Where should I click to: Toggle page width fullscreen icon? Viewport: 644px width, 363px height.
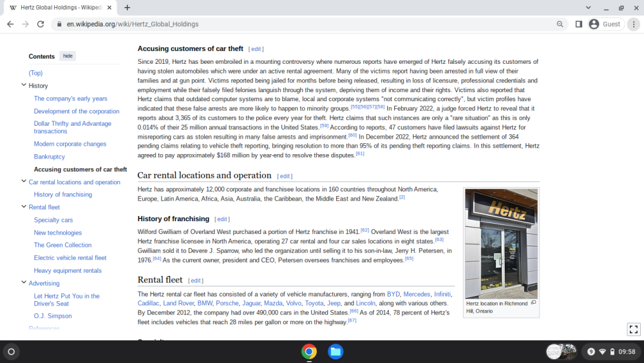(x=634, y=329)
